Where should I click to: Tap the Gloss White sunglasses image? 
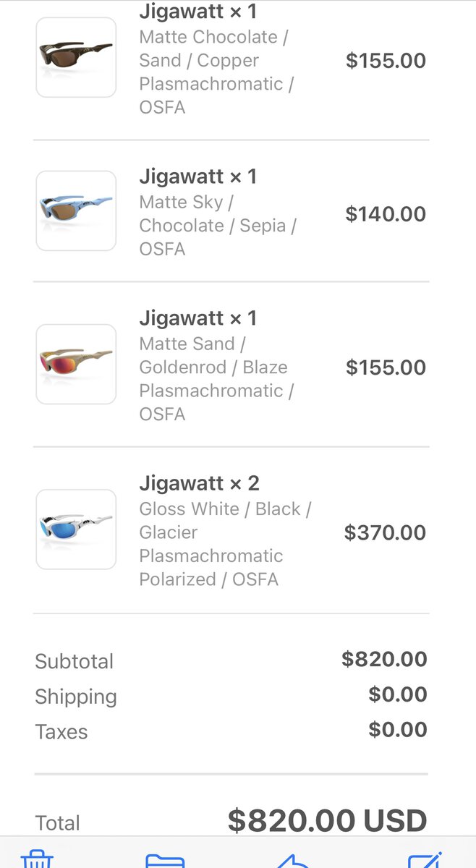(76, 529)
